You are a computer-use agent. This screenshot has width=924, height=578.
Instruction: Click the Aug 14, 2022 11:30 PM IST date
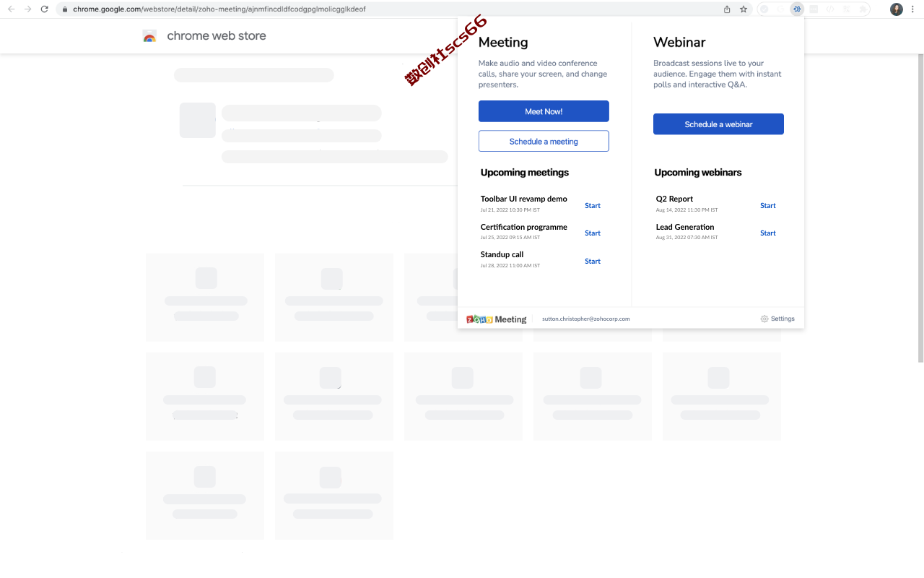tap(687, 210)
